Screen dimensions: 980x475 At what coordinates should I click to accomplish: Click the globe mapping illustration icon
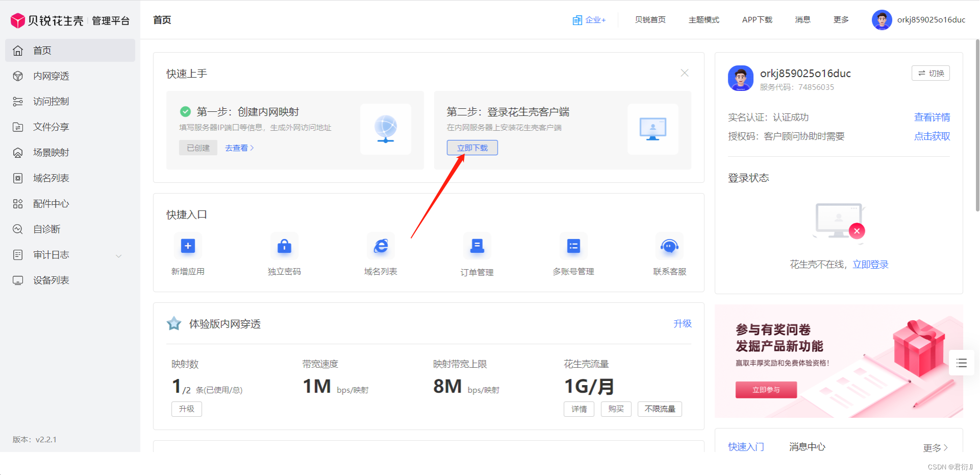click(385, 129)
